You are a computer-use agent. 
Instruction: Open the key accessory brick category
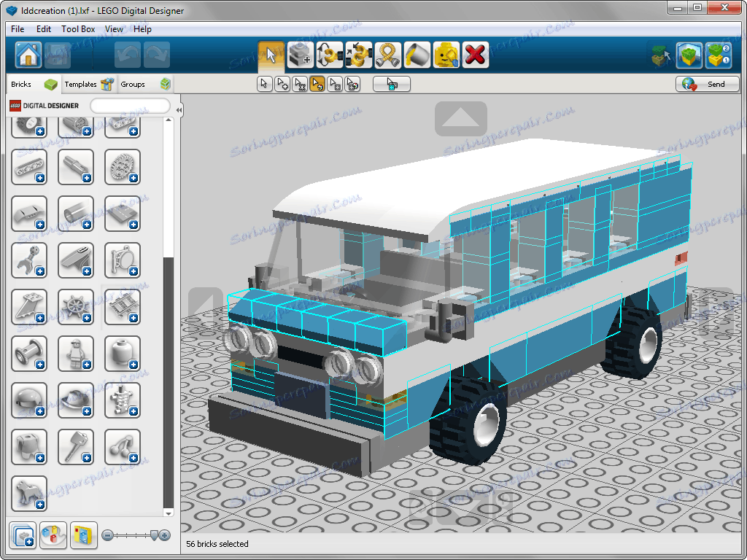76,447
